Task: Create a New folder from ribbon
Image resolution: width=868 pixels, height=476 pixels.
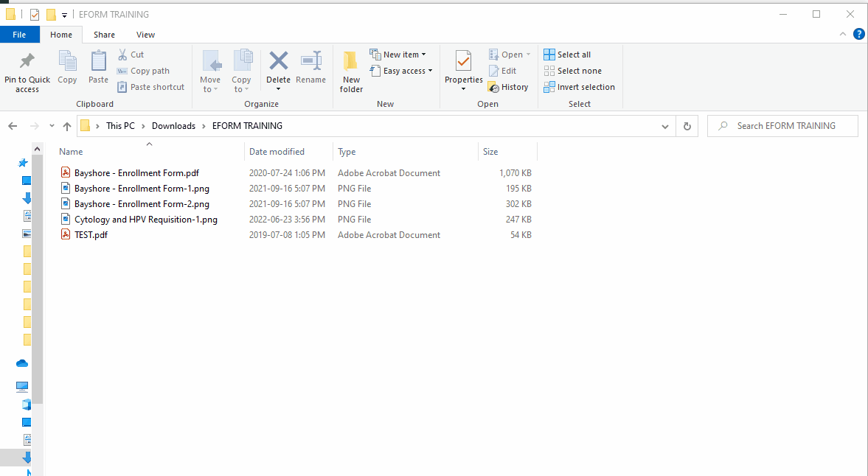Action: click(351, 72)
